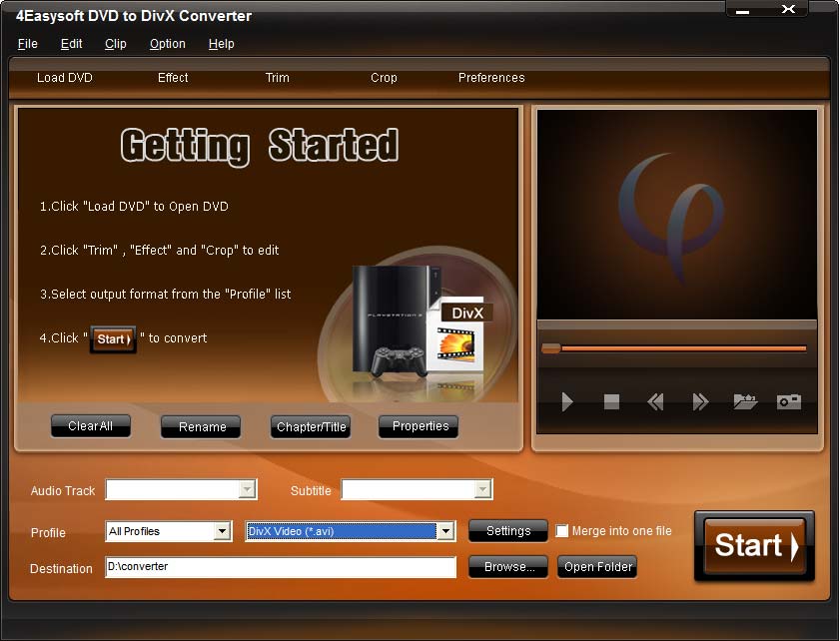The width and height of the screenshot is (840, 641).
Task: Open the snapshot folder icon
Action: [x=745, y=401]
